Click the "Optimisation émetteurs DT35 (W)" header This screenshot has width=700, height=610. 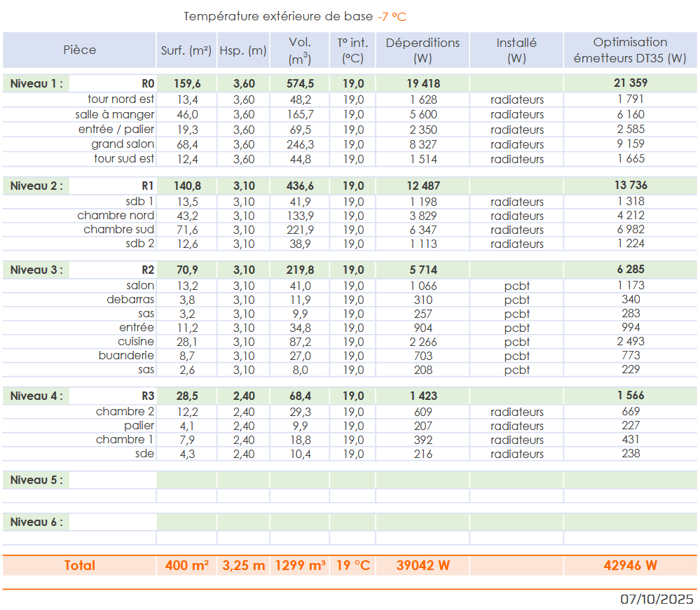coord(630,50)
